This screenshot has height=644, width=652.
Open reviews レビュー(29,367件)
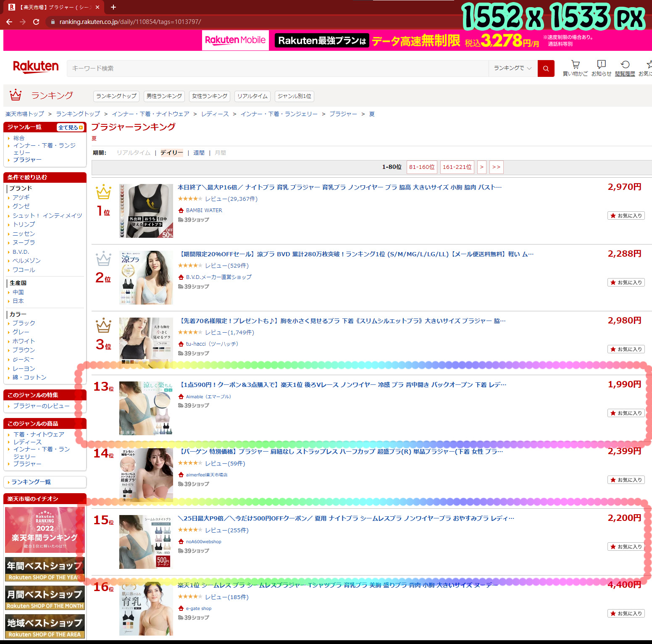pyautogui.click(x=231, y=199)
